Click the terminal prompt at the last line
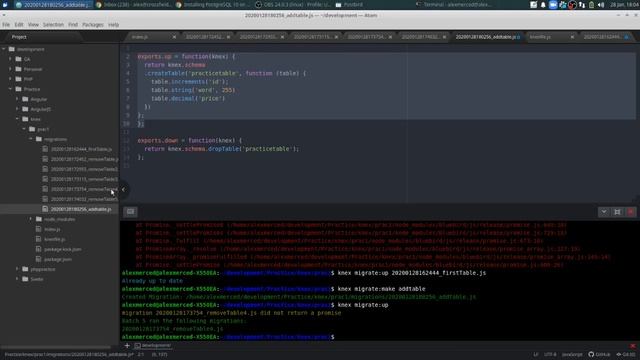640x360 pixels. coord(228,337)
